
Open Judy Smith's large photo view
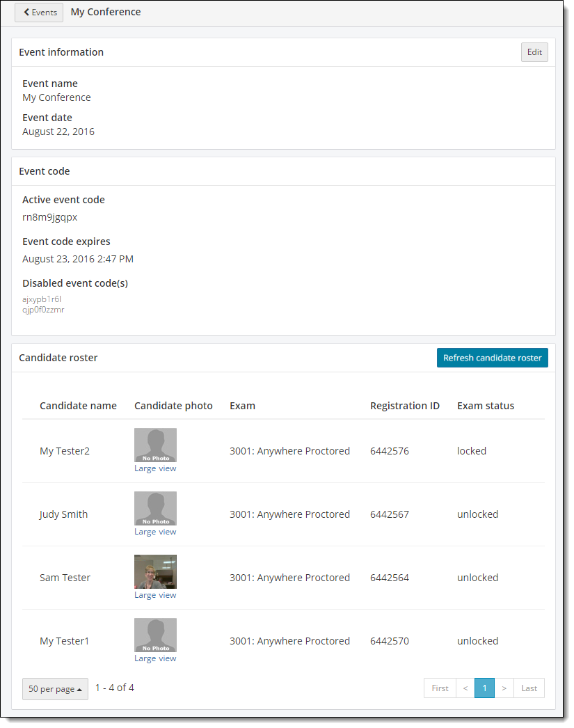(x=155, y=532)
